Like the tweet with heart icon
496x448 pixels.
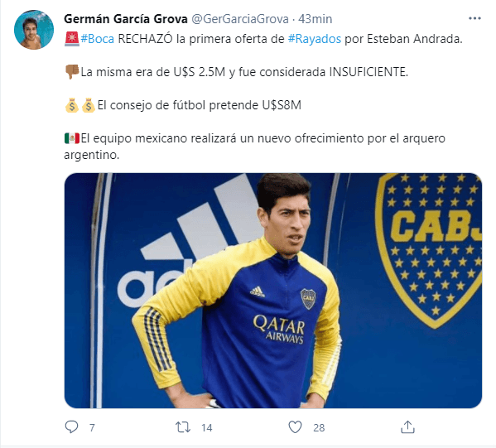[x=295, y=427]
